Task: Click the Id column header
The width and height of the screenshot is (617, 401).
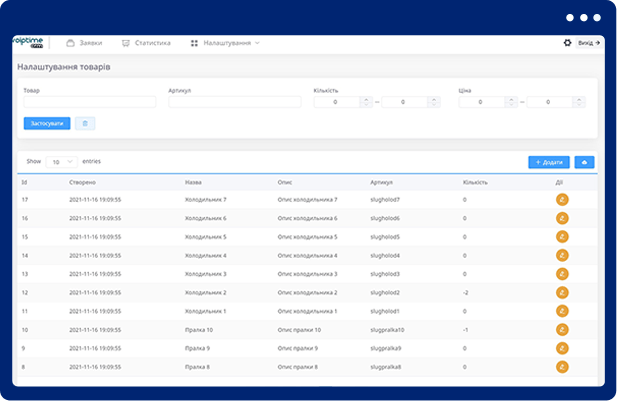Action: tap(24, 182)
